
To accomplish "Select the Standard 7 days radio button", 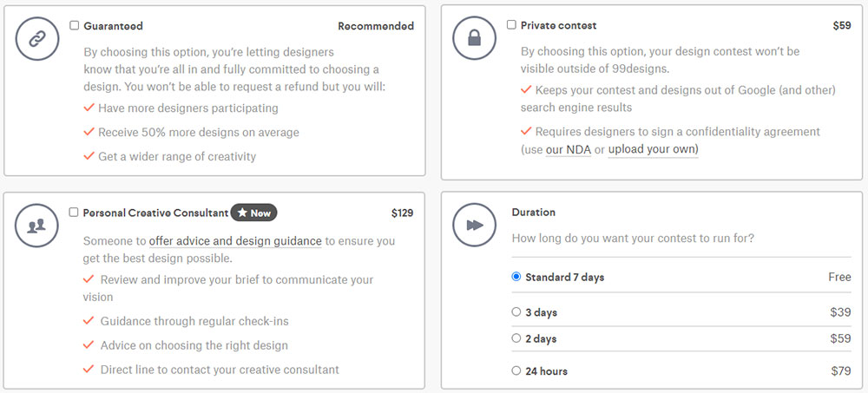I will tap(516, 276).
